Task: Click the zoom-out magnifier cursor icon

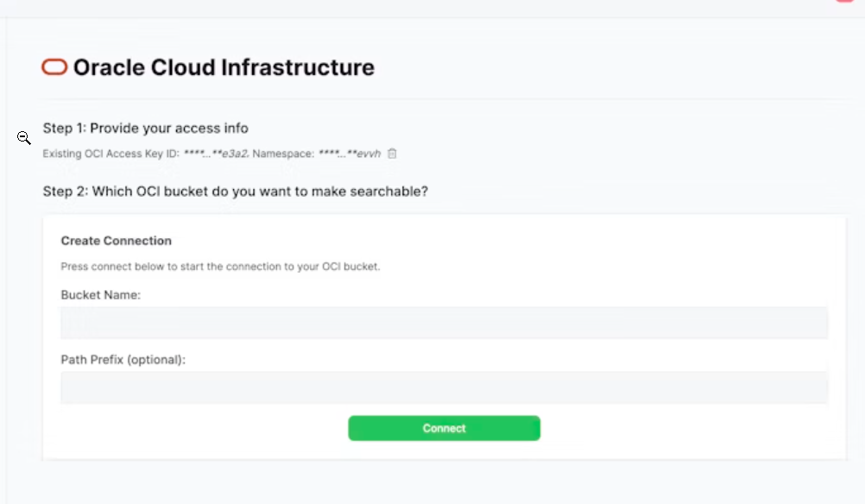Action: [x=24, y=138]
